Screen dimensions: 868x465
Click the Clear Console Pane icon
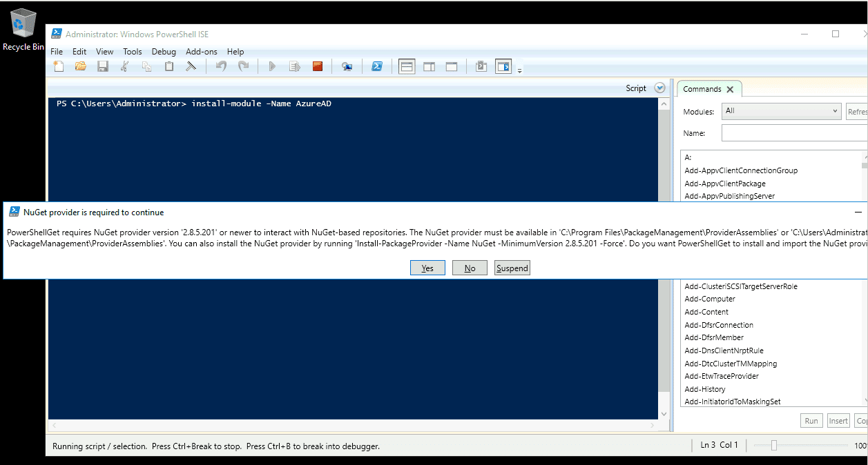[191, 66]
